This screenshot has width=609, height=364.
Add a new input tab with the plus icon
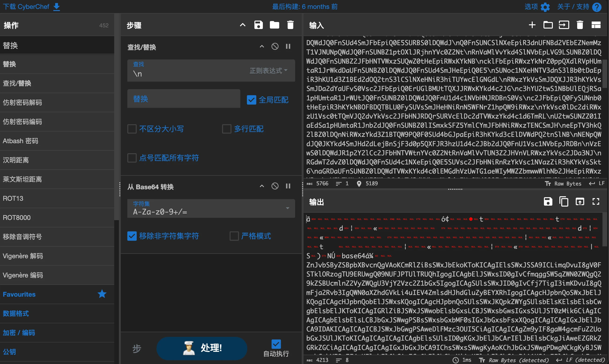point(532,25)
